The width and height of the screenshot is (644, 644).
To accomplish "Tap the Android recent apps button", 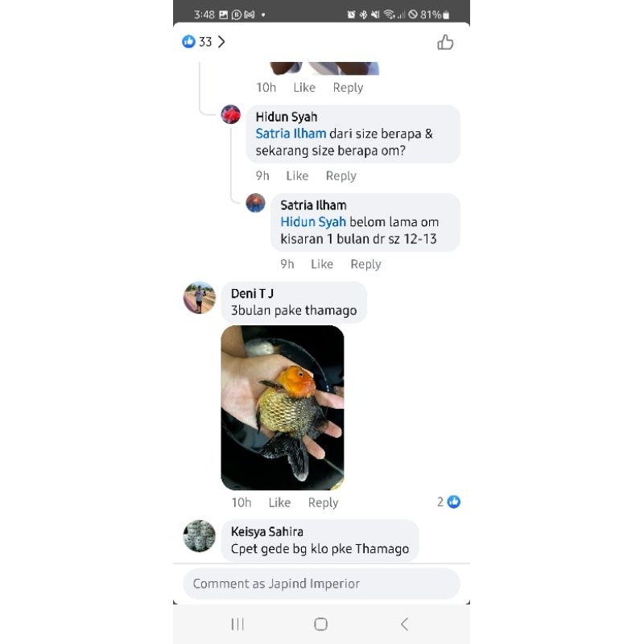I will click(237, 624).
